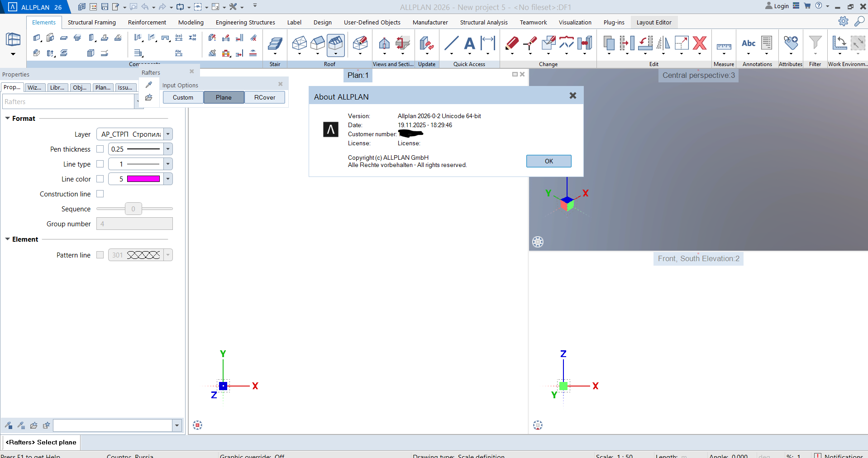Click the Central perspective:3 viewport label

698,75
